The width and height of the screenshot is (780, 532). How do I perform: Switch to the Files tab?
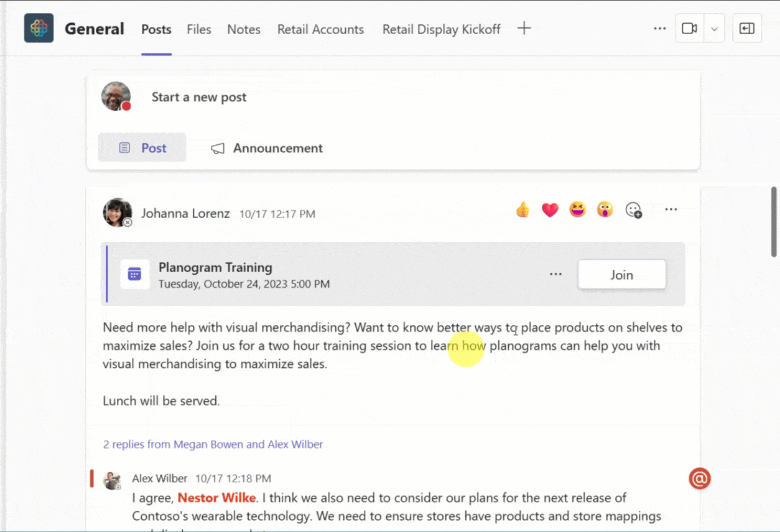tap(198, 29)
